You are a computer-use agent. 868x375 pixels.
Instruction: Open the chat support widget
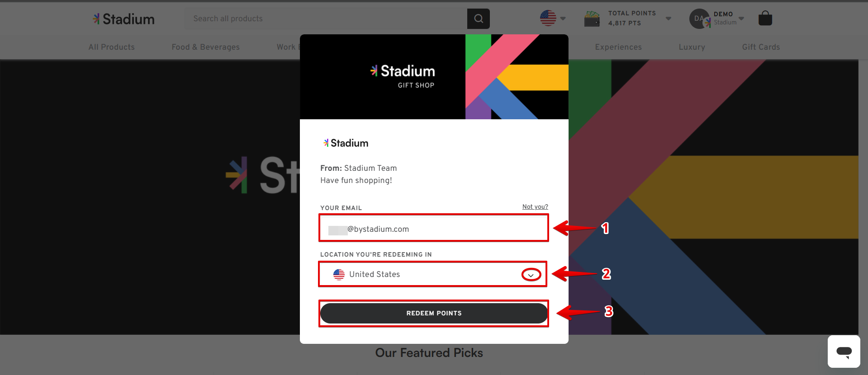(844, 351)
